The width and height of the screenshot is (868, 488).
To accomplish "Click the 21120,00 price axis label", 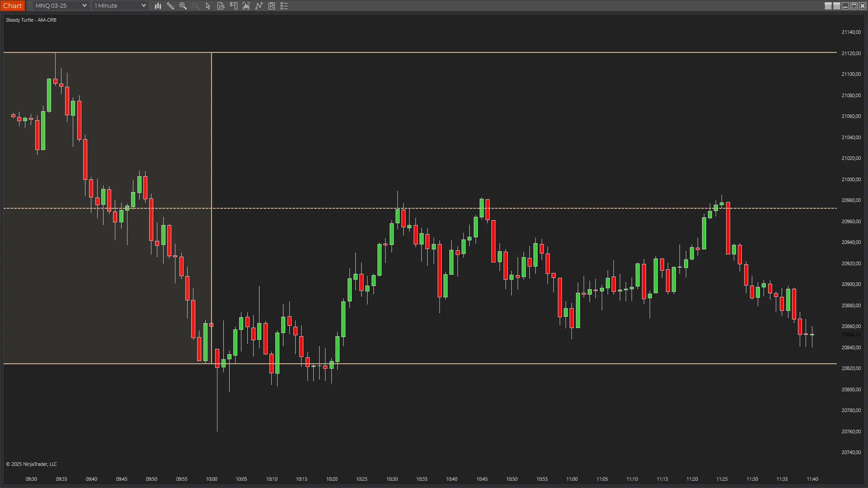I will [x=851, y=53].
